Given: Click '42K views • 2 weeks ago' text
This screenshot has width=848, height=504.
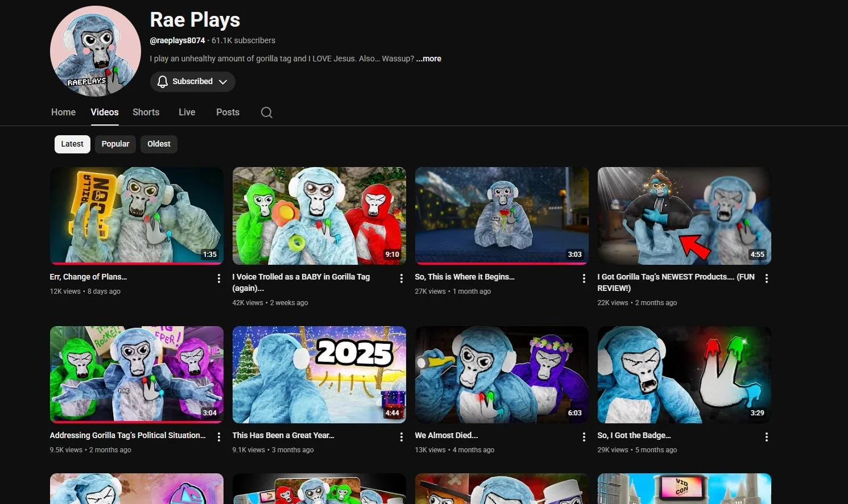Looking at the screenshot, I should 270,303.
